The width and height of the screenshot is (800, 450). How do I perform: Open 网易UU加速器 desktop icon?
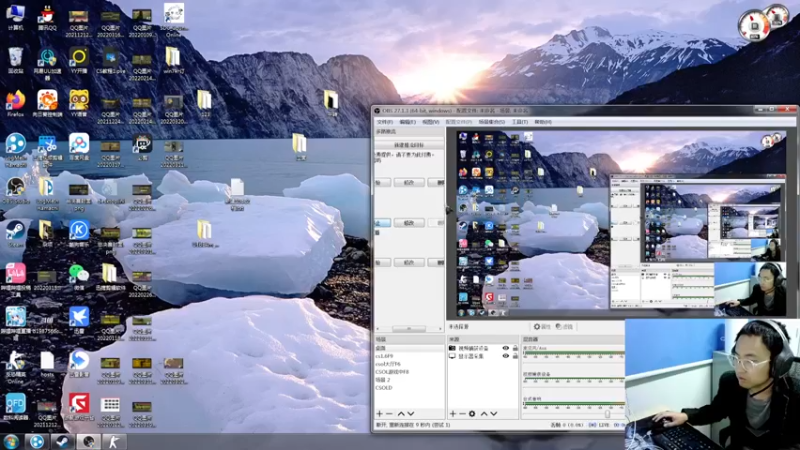(x=47, y=63)
